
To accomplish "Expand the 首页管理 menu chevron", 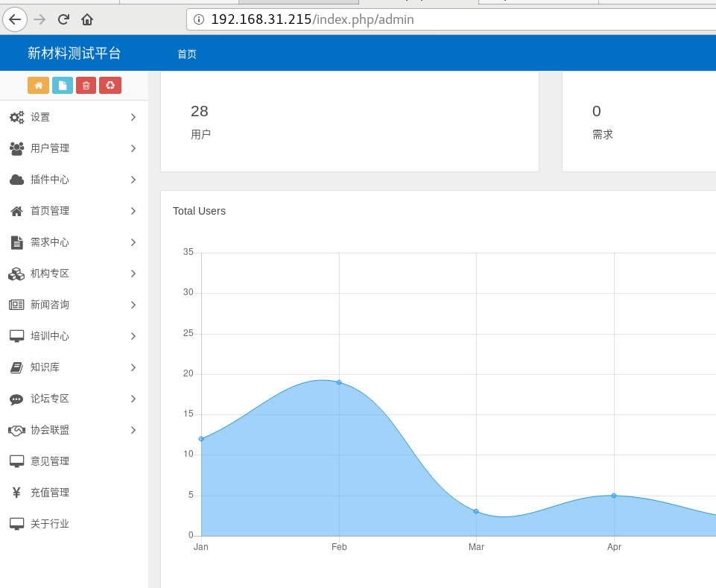I will tap(133, 211).
